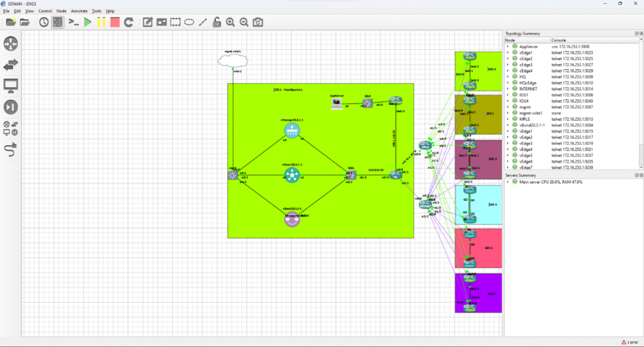
Task: Stop all nodes using red square
Action: click(114, 22)
